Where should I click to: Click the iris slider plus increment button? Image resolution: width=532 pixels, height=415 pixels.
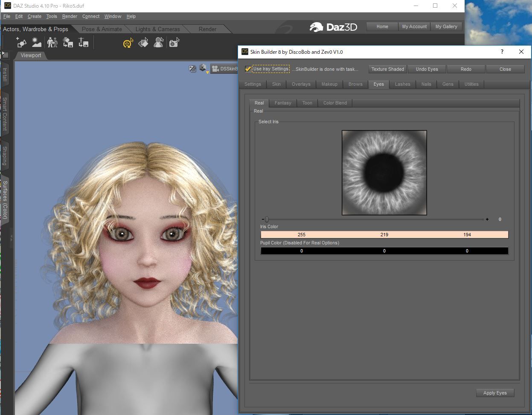pyautogui.click(x=487, y=219)
